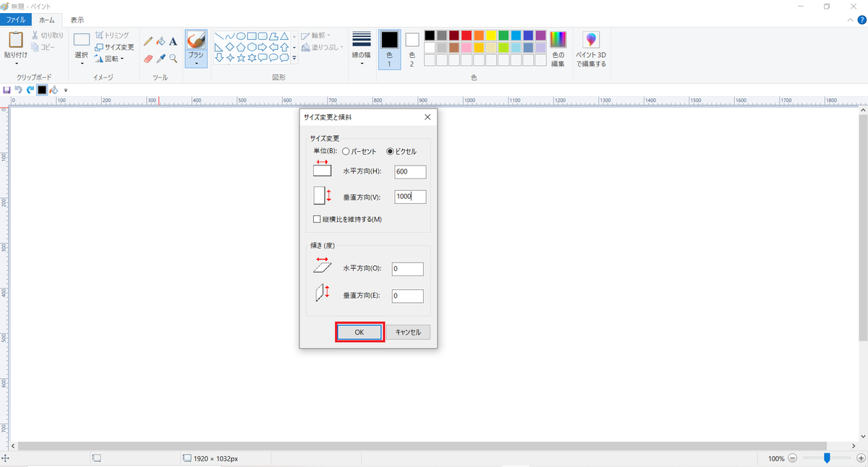868x467 pixels.
Task: Pick the yellow color swatch
Action: (x=491, y=35)
